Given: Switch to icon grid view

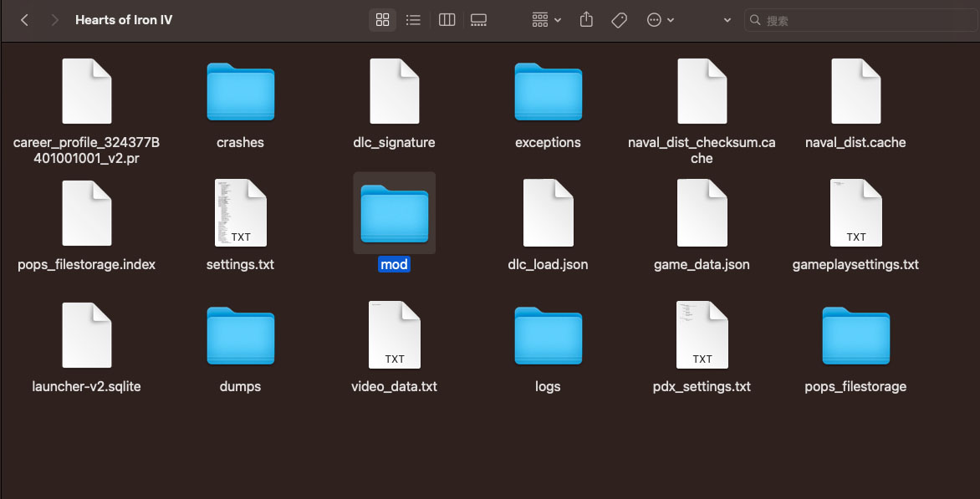Looking at the screenshot, I should (382, 20).
